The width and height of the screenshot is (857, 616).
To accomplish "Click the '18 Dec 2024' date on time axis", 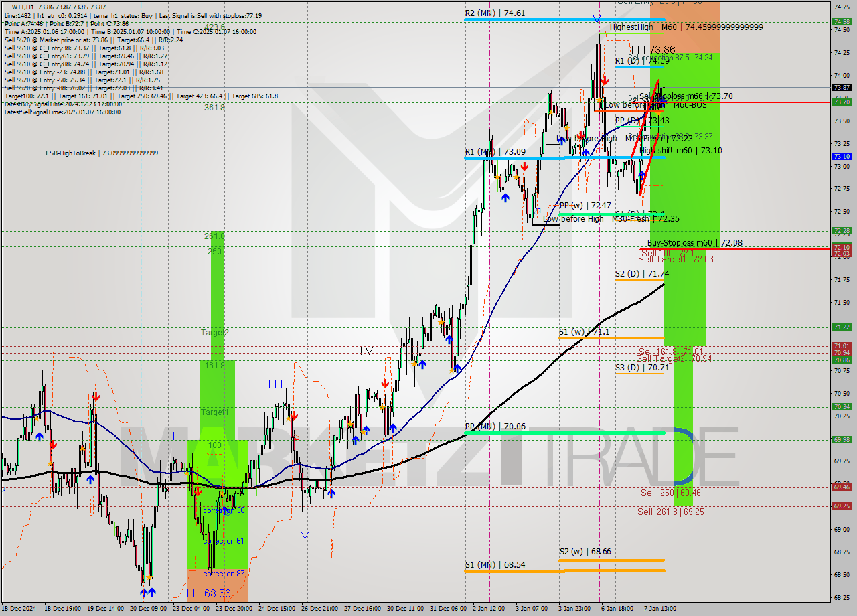I will click(19, 608).
